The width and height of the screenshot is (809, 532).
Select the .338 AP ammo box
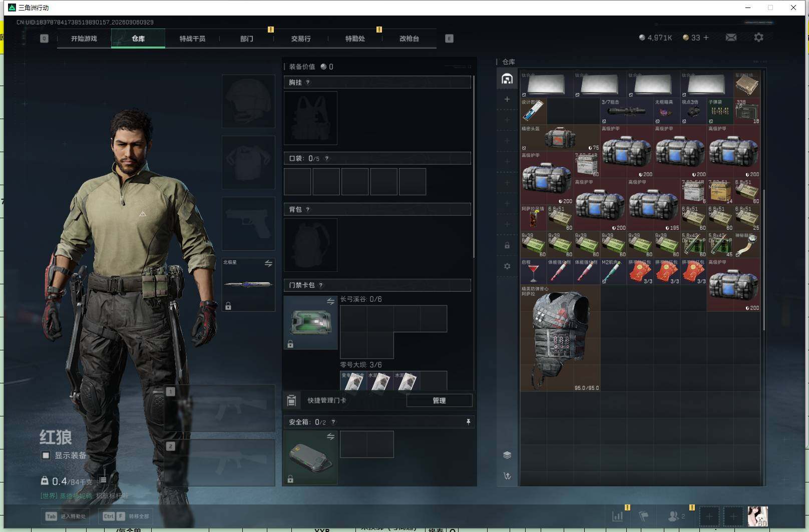[747, 111]
